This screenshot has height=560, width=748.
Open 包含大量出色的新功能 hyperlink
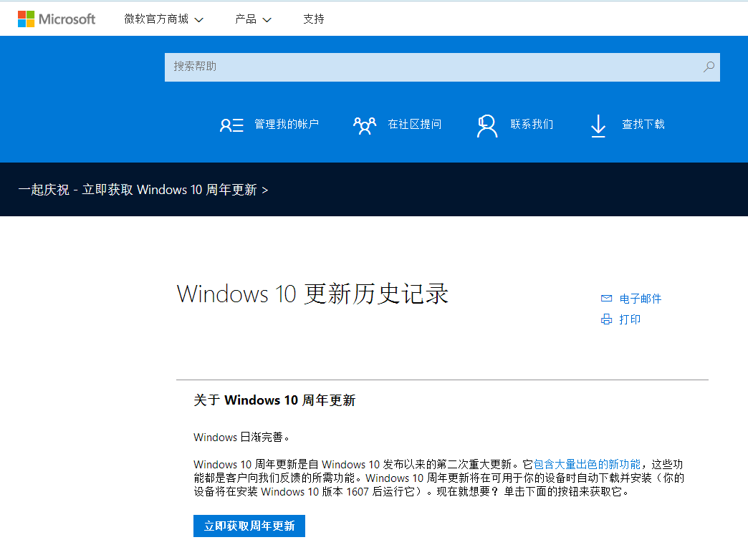tap(587, 464)
